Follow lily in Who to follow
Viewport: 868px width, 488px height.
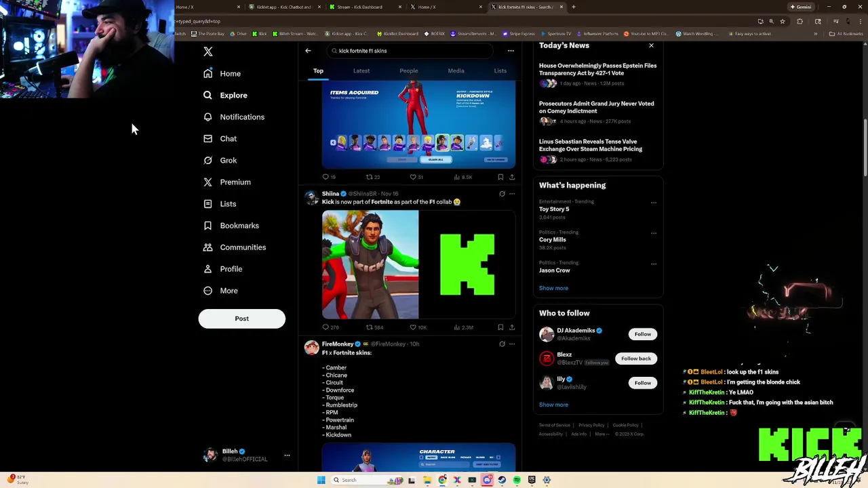point(643,383)
